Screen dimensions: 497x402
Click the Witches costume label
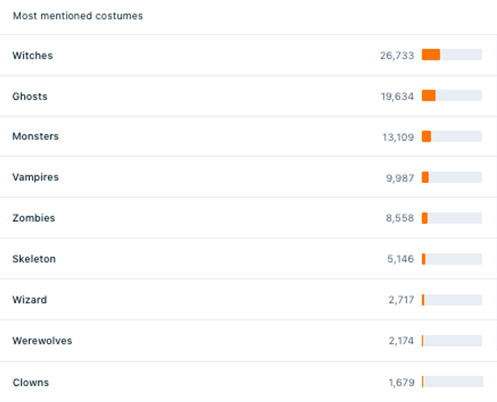[33, 55]
